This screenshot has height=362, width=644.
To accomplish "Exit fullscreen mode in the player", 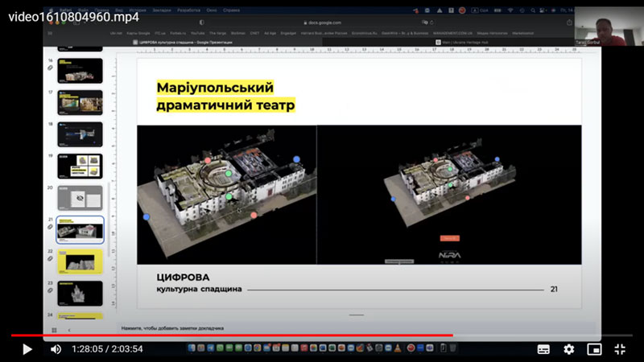I will point(620,349).
